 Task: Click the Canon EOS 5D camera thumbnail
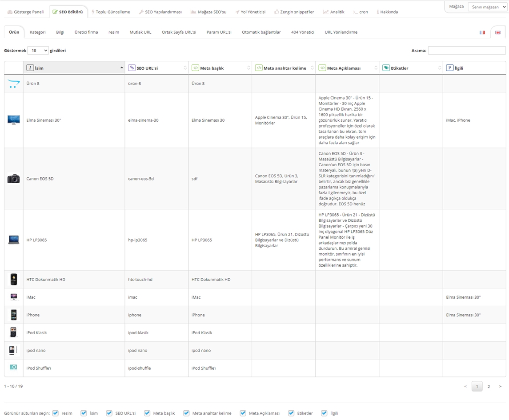(x=14, y=179)
